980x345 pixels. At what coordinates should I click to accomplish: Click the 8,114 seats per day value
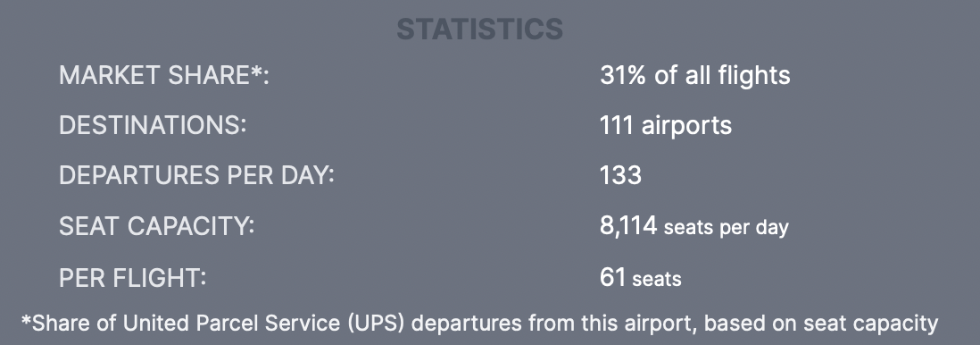coord(694,226)
